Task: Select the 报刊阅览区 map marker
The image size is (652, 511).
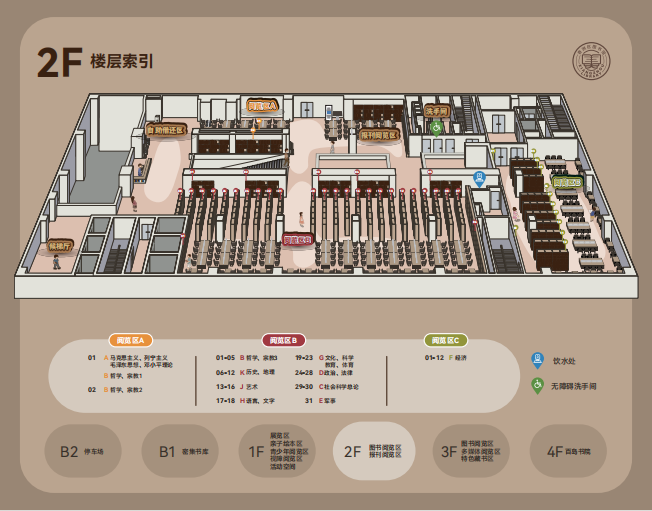Action: point(380,134)
